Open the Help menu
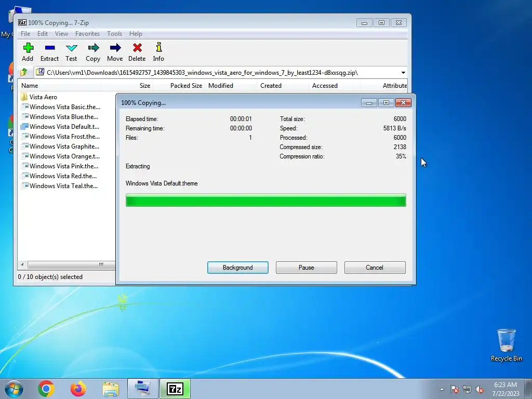The width and height of the screenshot is (532, 399). [x=136, y=34]
